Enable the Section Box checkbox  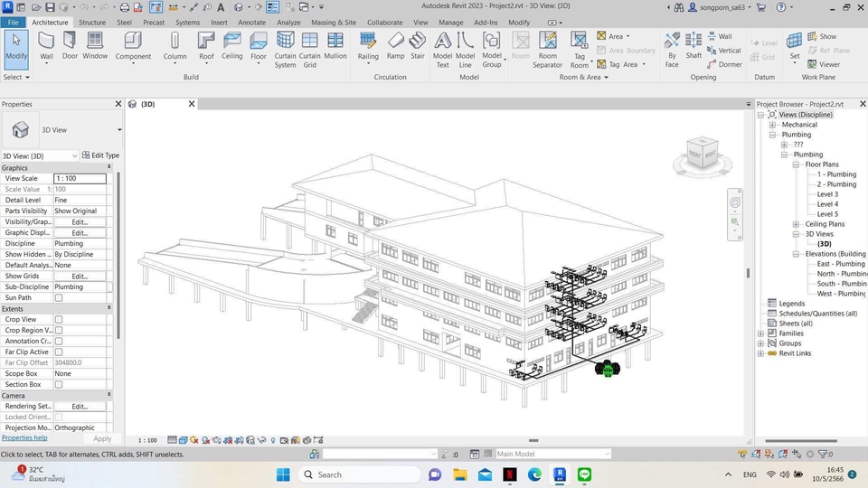click(59, 385)
